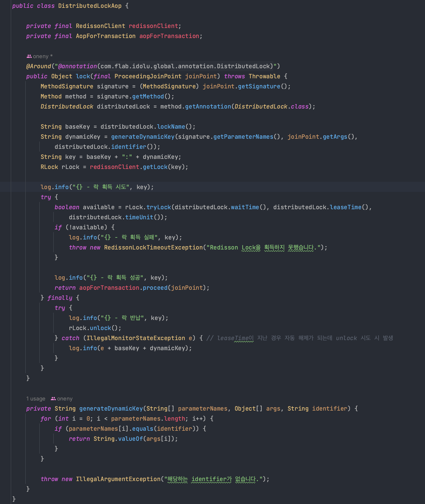Click the IllegalArgumentException class name

(x=118, y=479)
